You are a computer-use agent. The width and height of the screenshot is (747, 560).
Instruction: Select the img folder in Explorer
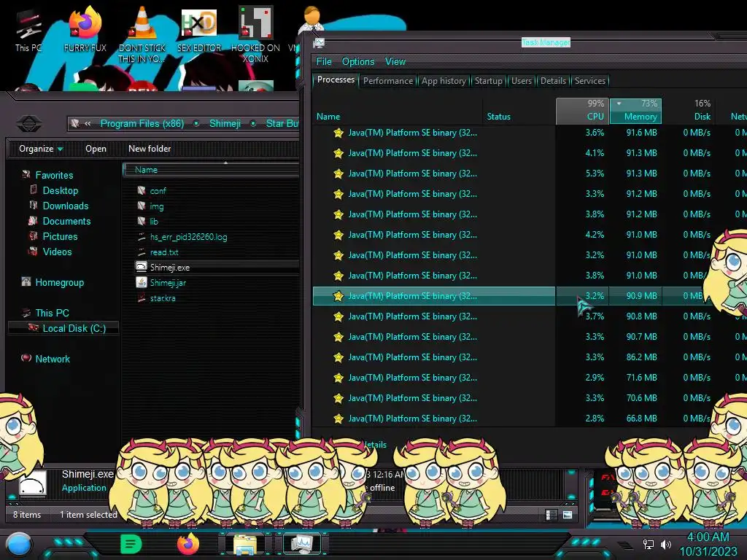click(156, 206)
